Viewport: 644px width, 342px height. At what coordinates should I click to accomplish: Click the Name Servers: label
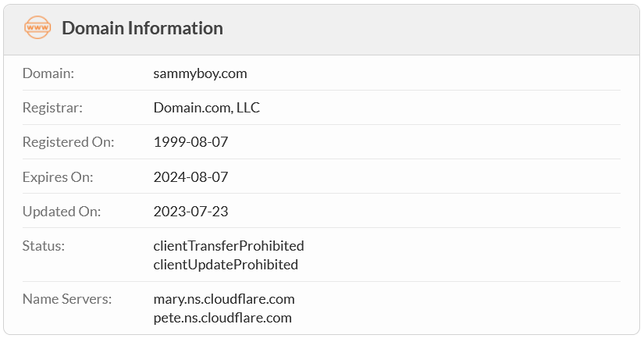(x=67, y=299)
